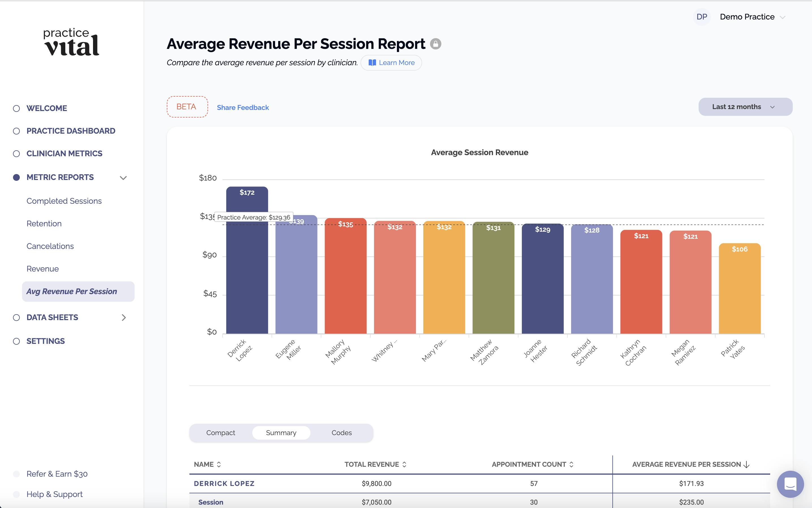Click the Clinician Metrics circle icon
Viewport: 812px width, 508px height.
(x=16, y=153)
